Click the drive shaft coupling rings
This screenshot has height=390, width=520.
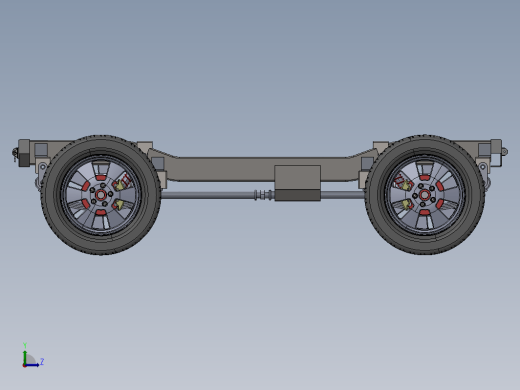click(263, 195)
